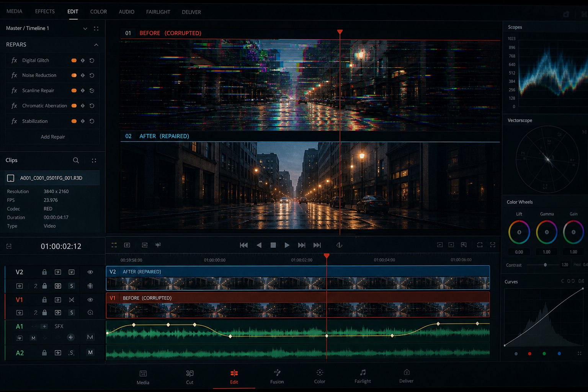
Task: Lock the A2 audio track
Action: click(x=44, y=353)
